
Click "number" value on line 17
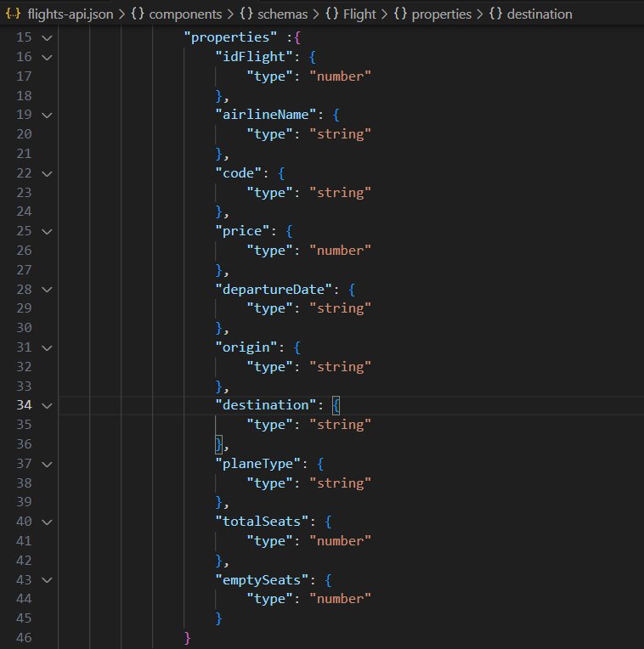(x=340, y=76)
